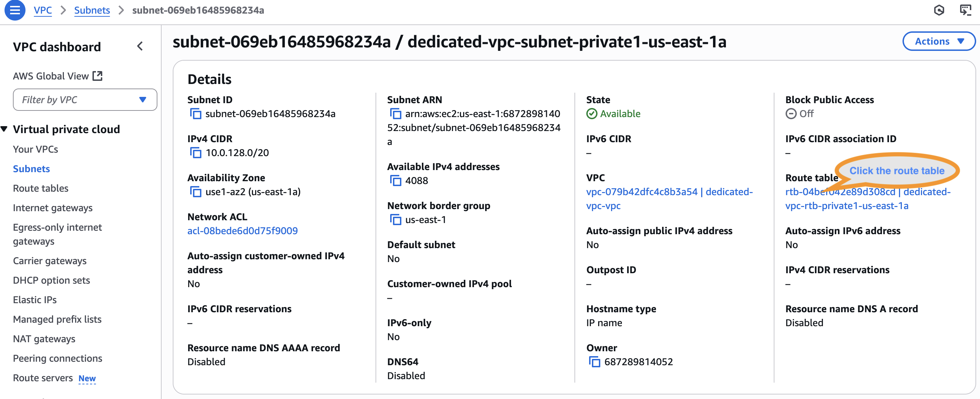This screenshot has width=980, height=399.
Task: Copy available IPv4 addresses count
Action: tap(395, 181)
